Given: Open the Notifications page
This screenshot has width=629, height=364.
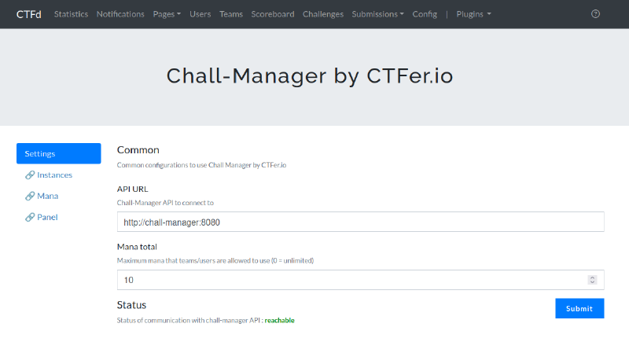Looking at the screenshot, I should (x=120, y=14).
